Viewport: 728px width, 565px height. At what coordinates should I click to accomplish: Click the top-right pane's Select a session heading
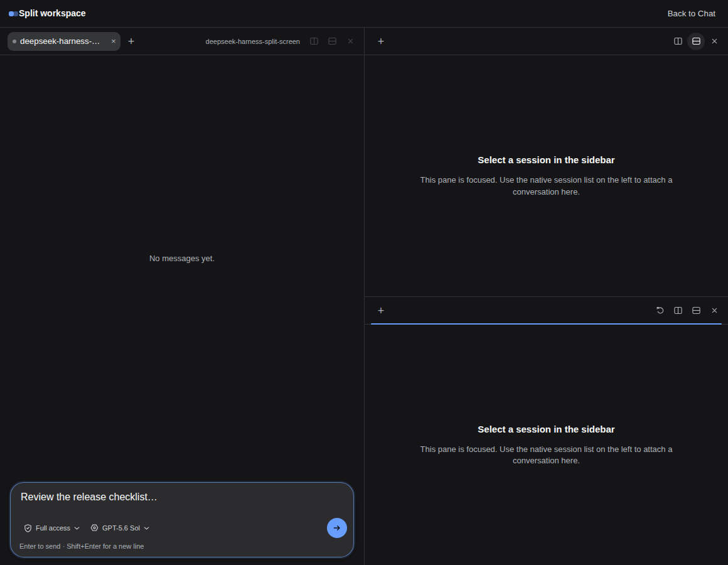click(x=546, y=160)
